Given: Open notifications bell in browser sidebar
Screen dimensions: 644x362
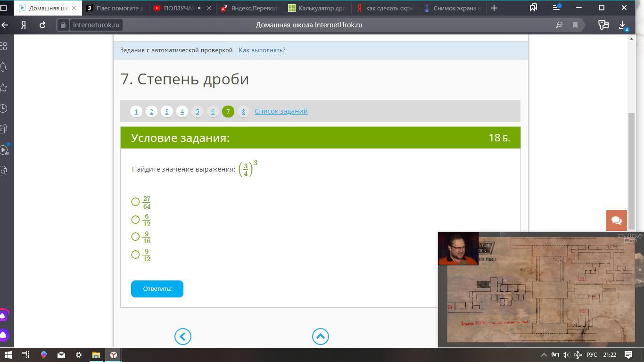Looking at the screenshot, I should point(4,67).
